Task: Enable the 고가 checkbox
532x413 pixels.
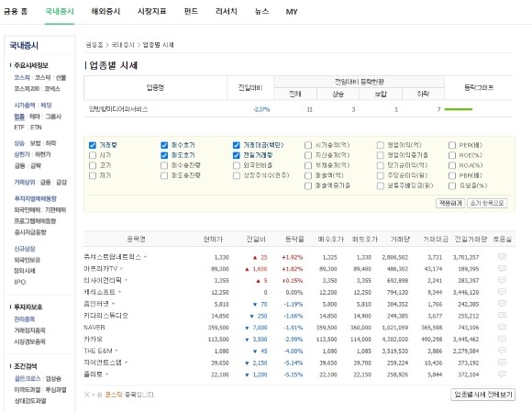Action: coord(93,165)
